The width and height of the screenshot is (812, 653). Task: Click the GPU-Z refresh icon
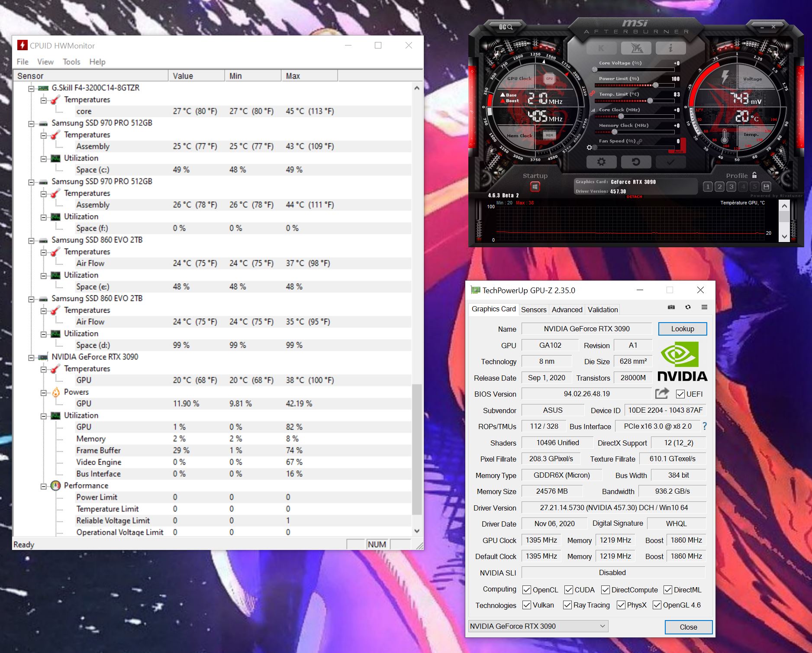tap(688, 307)
